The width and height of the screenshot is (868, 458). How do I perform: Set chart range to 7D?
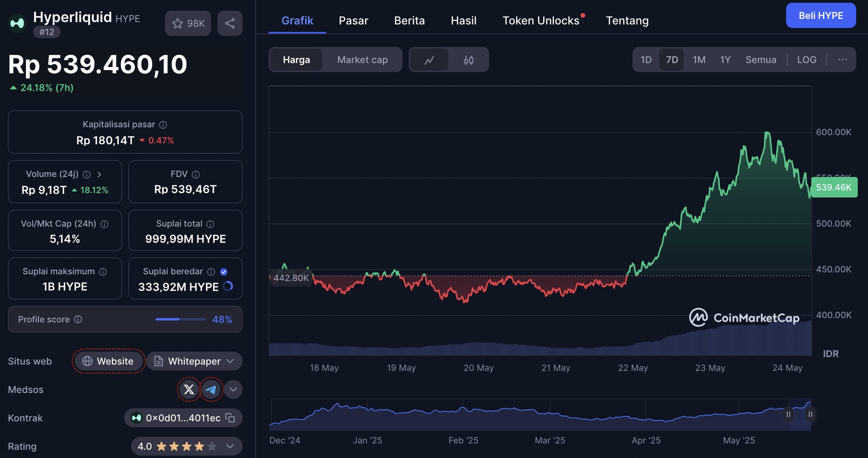pyautogui.click(x=672, y=60)
